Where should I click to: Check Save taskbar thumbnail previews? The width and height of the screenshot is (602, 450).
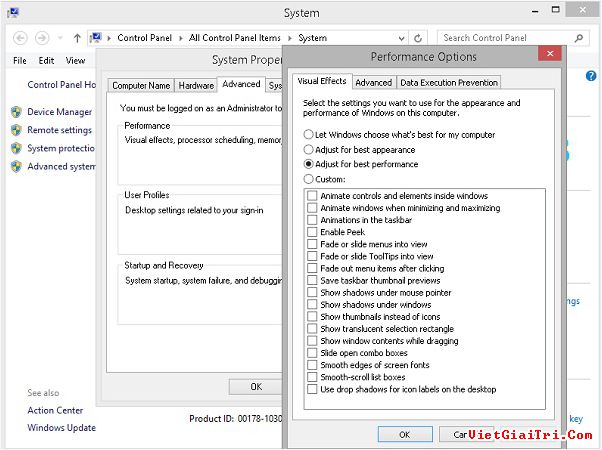(312, 281)
